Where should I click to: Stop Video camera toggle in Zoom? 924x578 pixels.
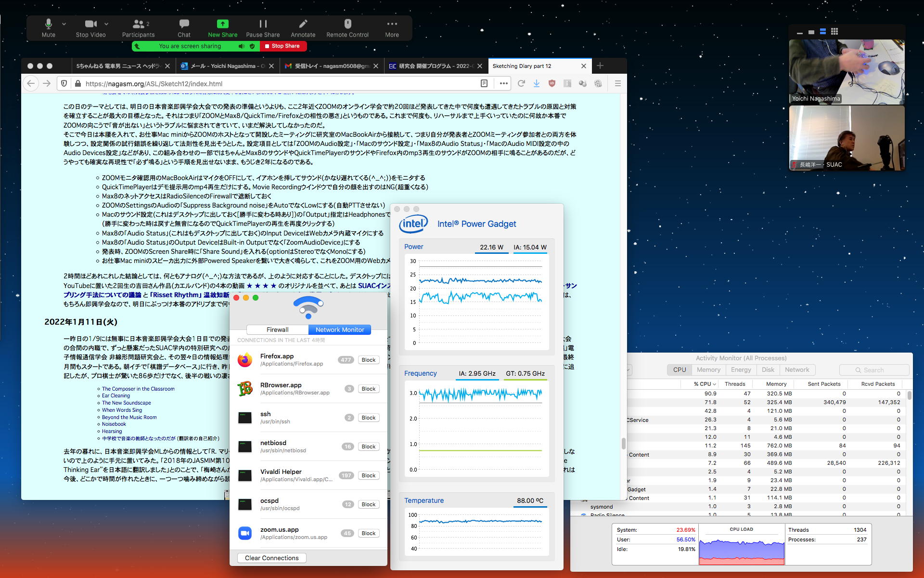(x=90, y=24)
